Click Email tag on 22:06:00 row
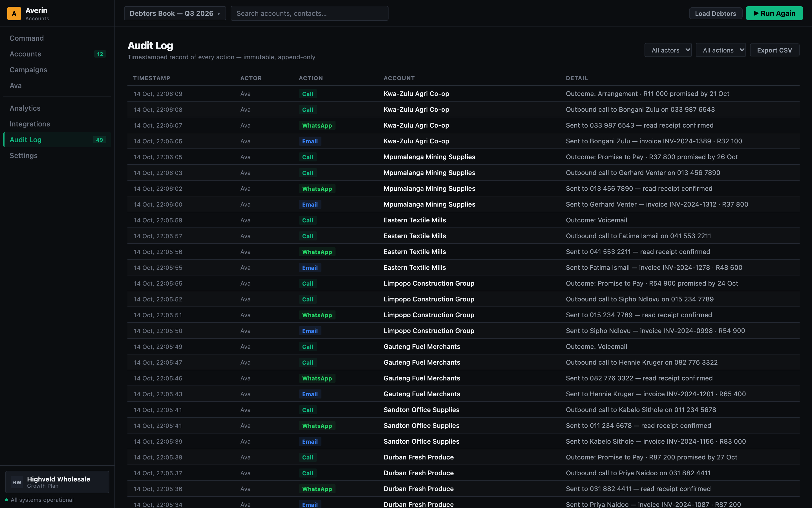The height and width of the screenshot is (508, 812). coord(310,205)
